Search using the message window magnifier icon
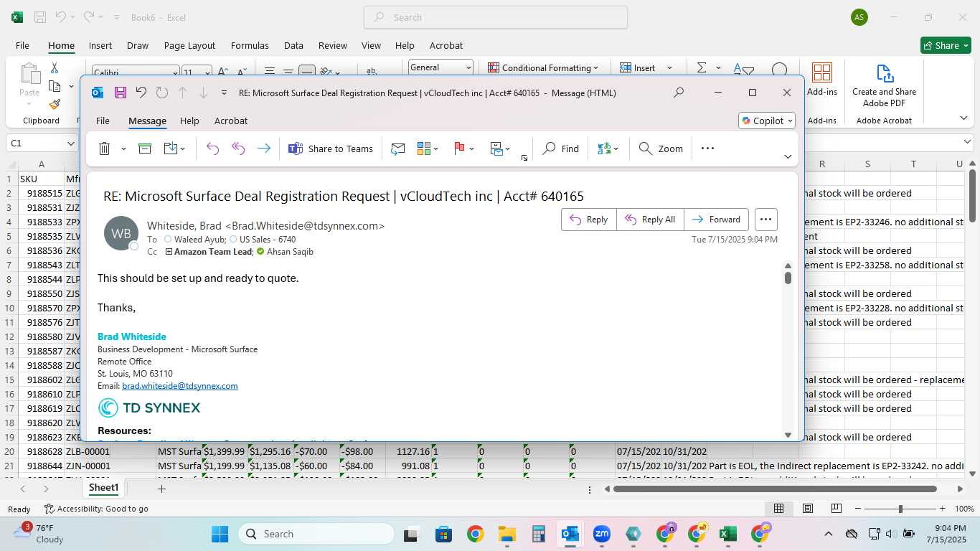The width and height of the screenshot is (980, 551). tap(679, 93)
